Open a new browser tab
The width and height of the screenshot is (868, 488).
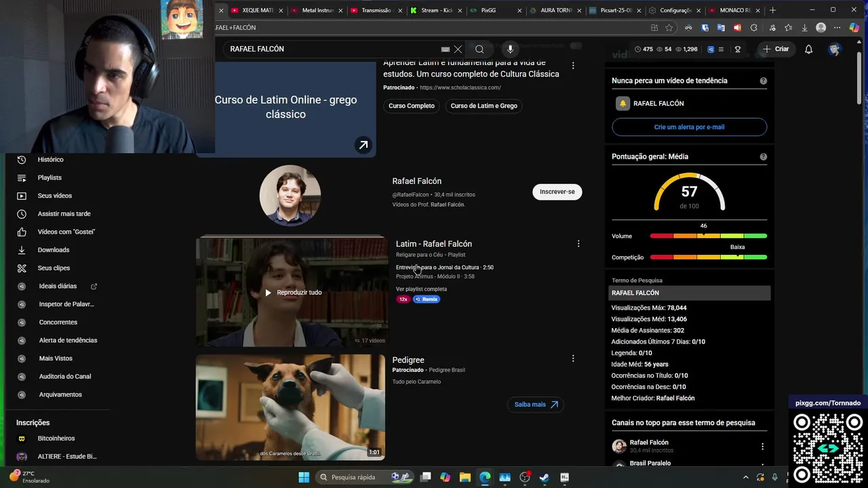tap(772, 10)
